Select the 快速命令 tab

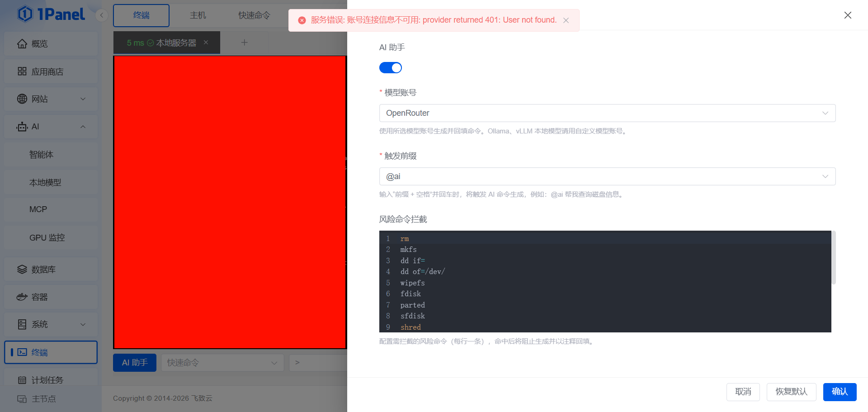pyautogui.click(x=254, y=15)
